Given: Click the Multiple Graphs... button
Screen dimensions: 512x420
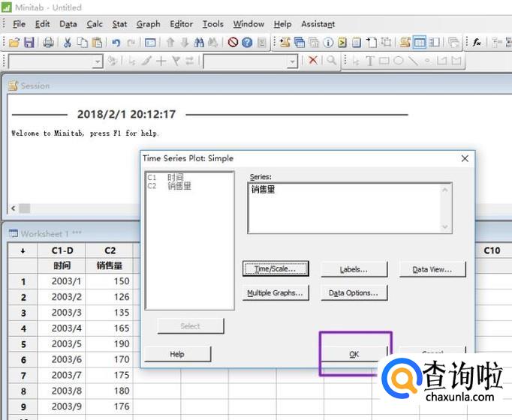Looking at the screenshot, I should pyautogui.click(x=276, y=292).
